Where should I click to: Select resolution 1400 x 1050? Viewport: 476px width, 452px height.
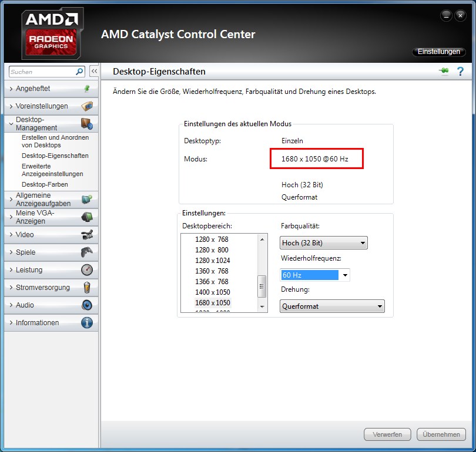click(213, 292)
